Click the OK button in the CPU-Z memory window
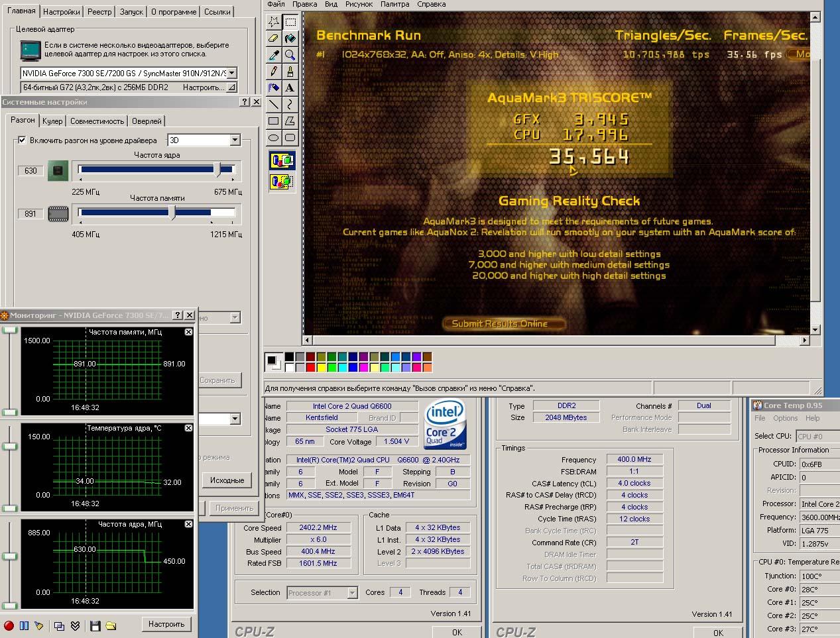 click(x=718, y=633)
